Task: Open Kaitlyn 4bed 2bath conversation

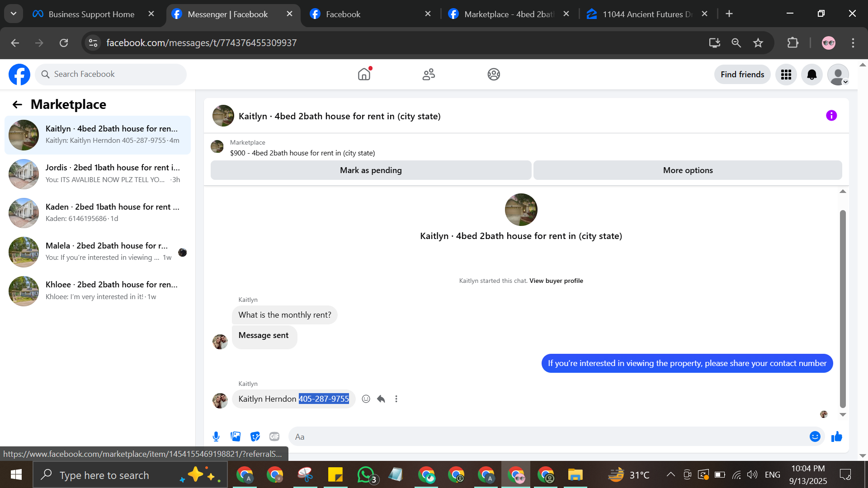Action: click(98, 135)
